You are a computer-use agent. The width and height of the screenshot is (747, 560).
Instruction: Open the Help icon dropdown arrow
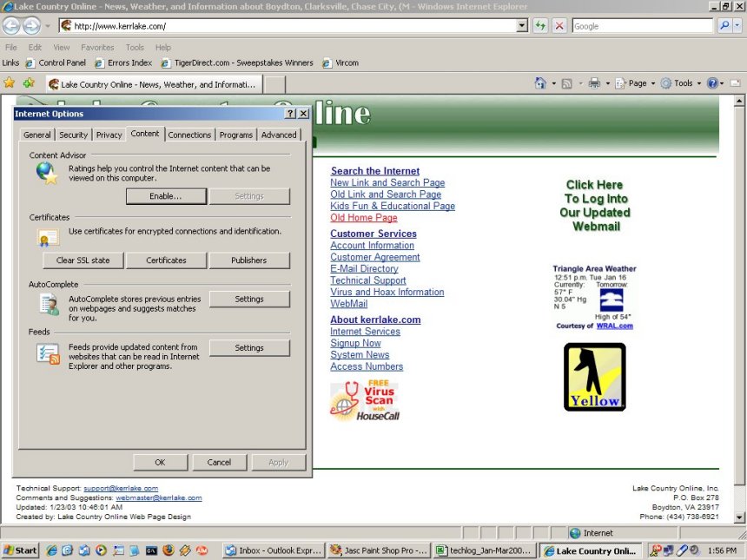(x=722, y=84)
